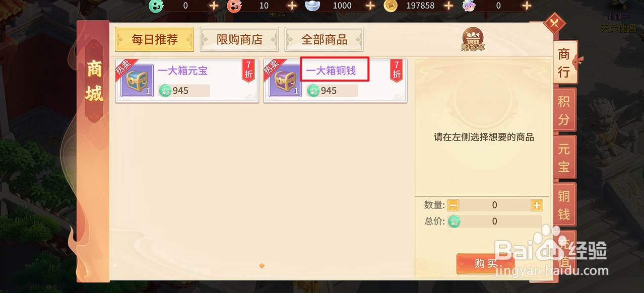Image resolution: width=644 pixels, height=293 pixels.
Task: Click the 购买 purchase button
Action: coord(485,264)
